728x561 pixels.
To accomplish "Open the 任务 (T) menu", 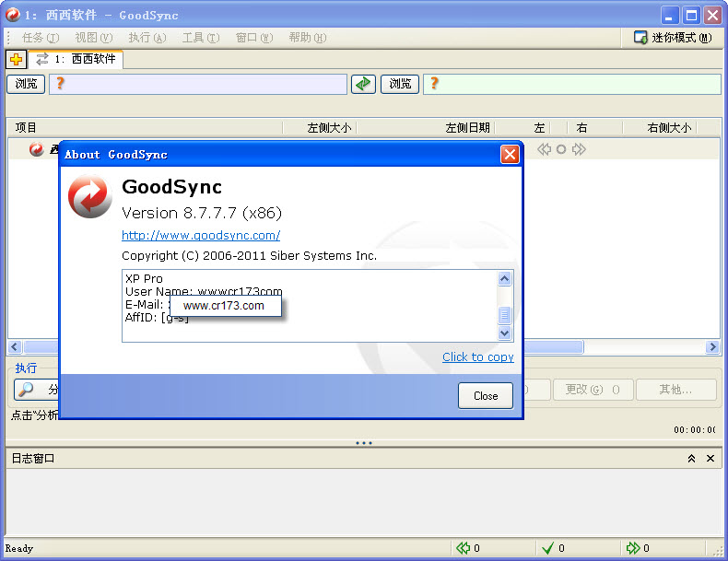I will [41, 38].
